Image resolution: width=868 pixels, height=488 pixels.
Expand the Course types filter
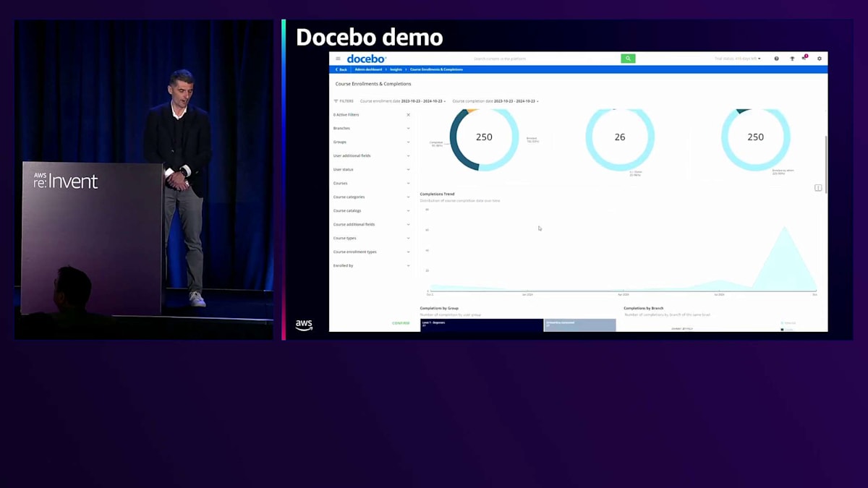point(371,239)
